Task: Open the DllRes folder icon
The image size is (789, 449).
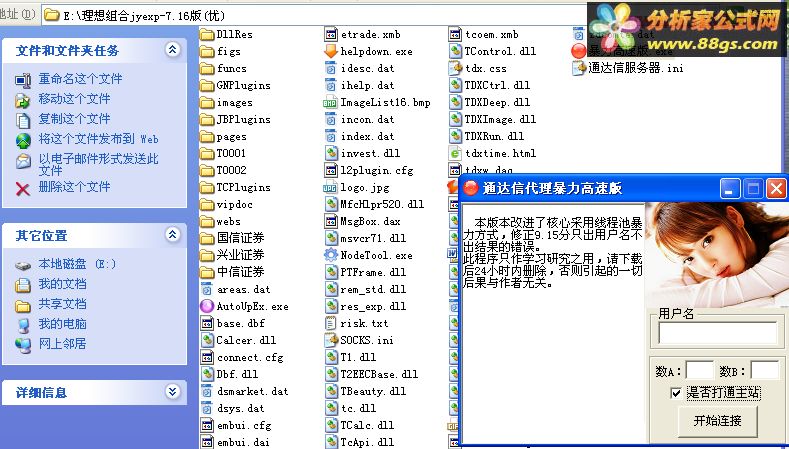Action: [207, 35]
